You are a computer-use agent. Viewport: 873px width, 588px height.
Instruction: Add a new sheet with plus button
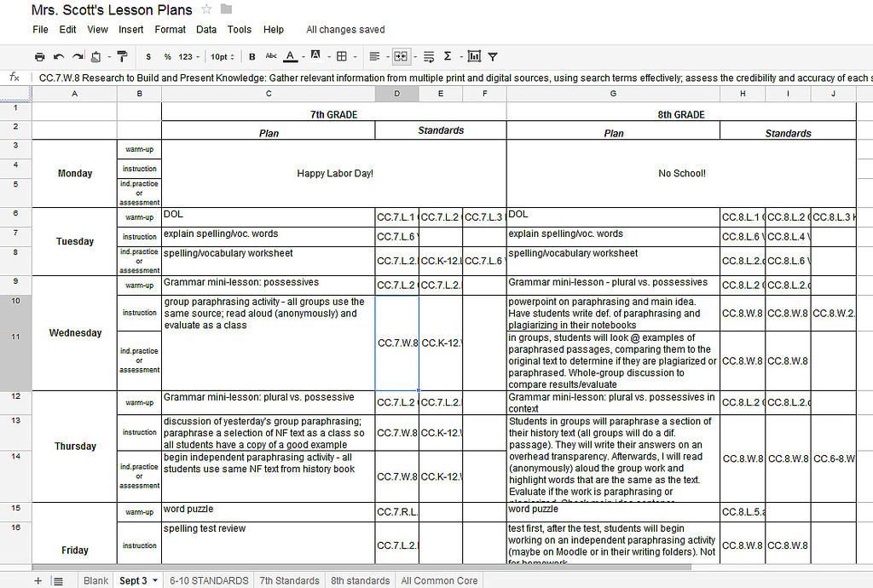coord(38,581)
